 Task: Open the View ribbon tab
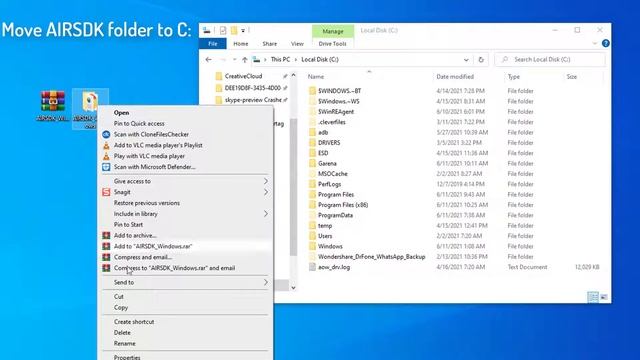click(297, 44)
